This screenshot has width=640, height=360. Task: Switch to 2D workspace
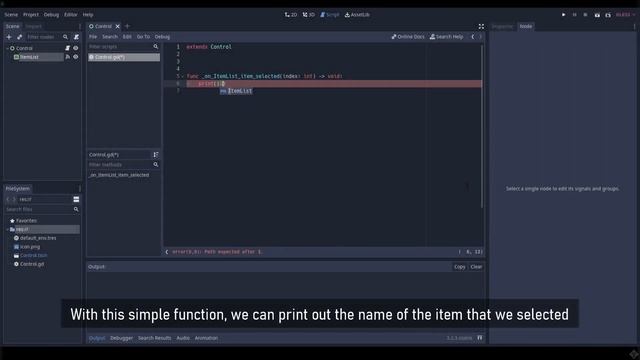291,15
